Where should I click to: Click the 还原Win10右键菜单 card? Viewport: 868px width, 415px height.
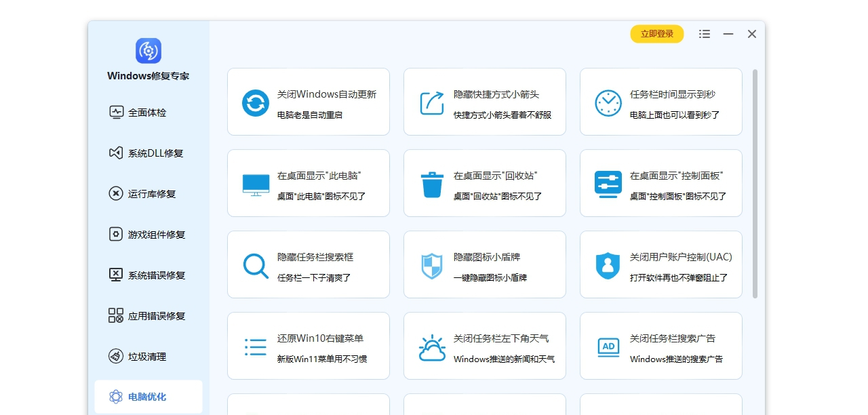coord(309,346)
